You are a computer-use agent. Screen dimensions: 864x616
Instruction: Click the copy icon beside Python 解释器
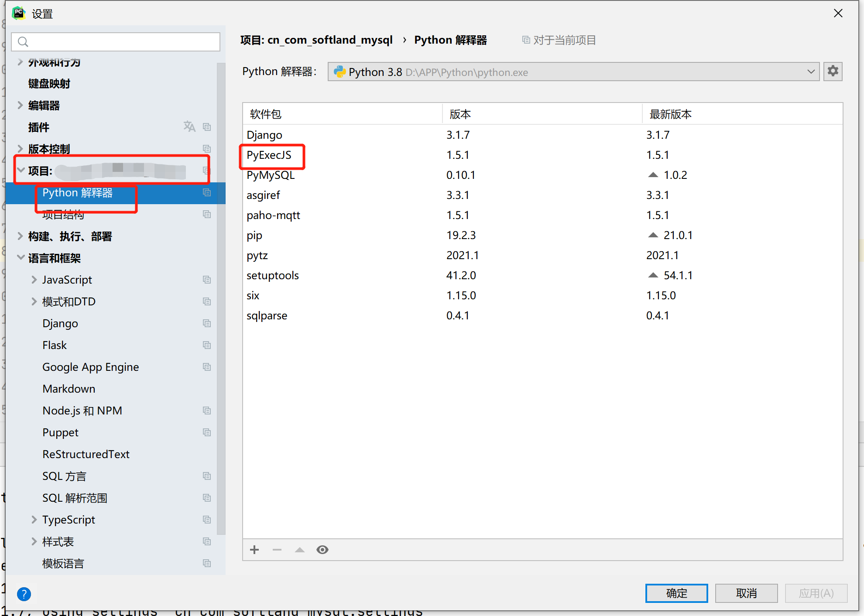click(207, 192)
